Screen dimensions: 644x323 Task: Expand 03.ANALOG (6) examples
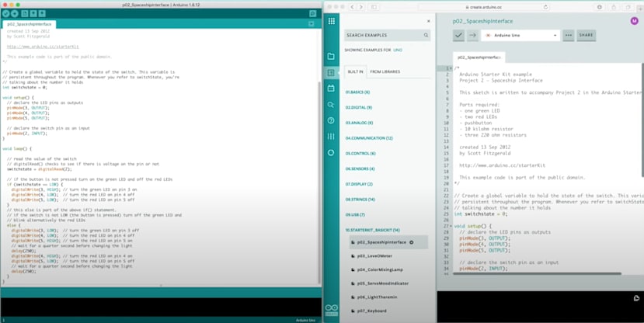coord(359,123)
